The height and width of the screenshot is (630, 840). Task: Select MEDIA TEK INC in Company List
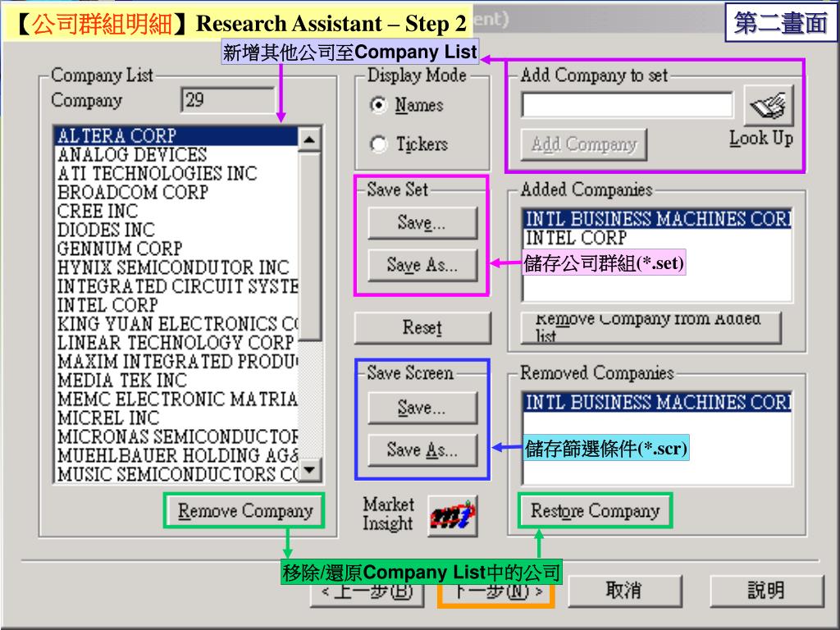click(177, 381)
